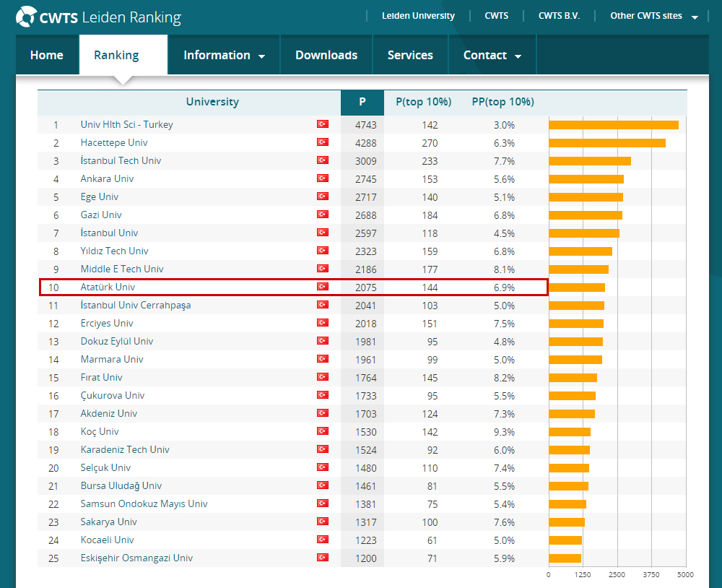The height and width of the screenshot is (588, 722).
Task: Open the Services menu item
Action: (x=410, y=56)
